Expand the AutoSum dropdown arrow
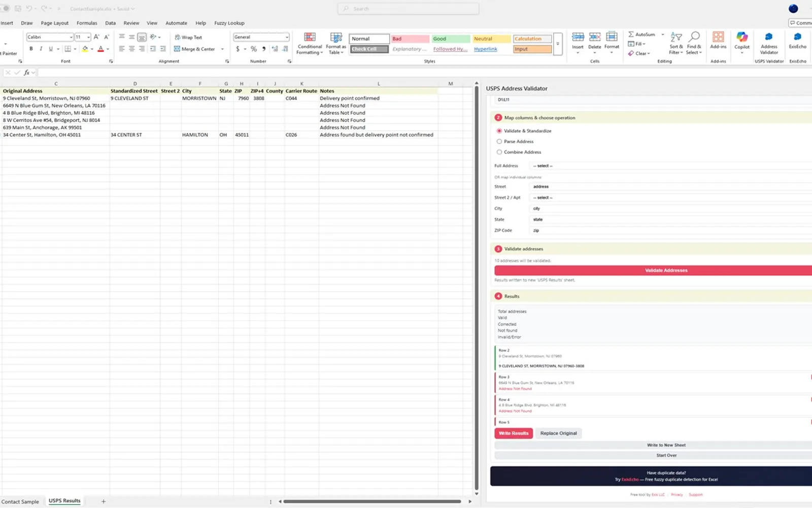The image size is (812, 508). tap(663, 35)
